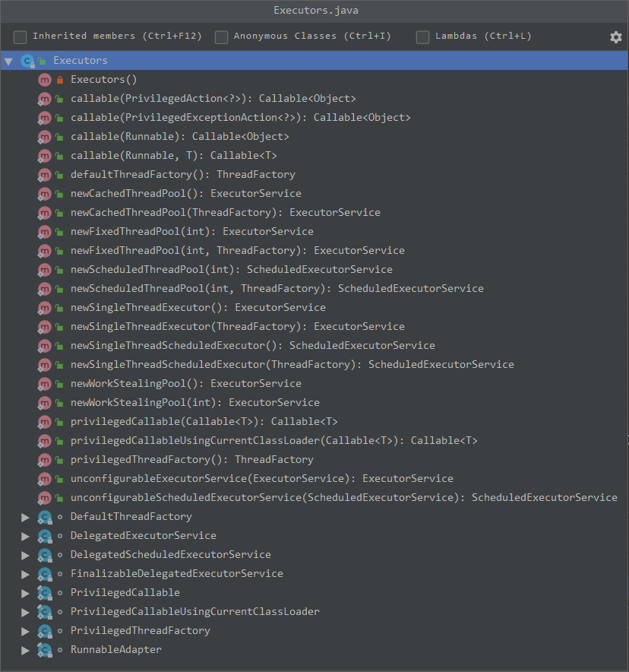Expand the PrivilegedThreadFactory class node
The image size is (629, 672).
[x=26, y=631]
